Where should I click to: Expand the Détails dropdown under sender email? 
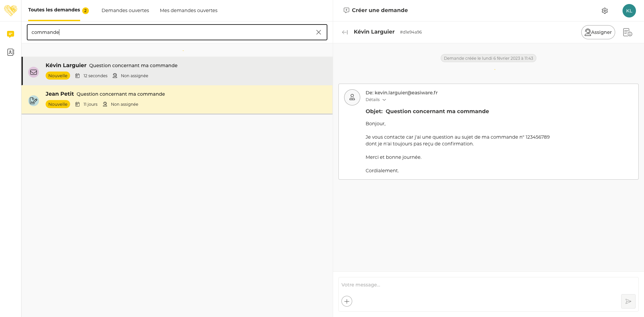pyautogui.click(x=376, y=100)
